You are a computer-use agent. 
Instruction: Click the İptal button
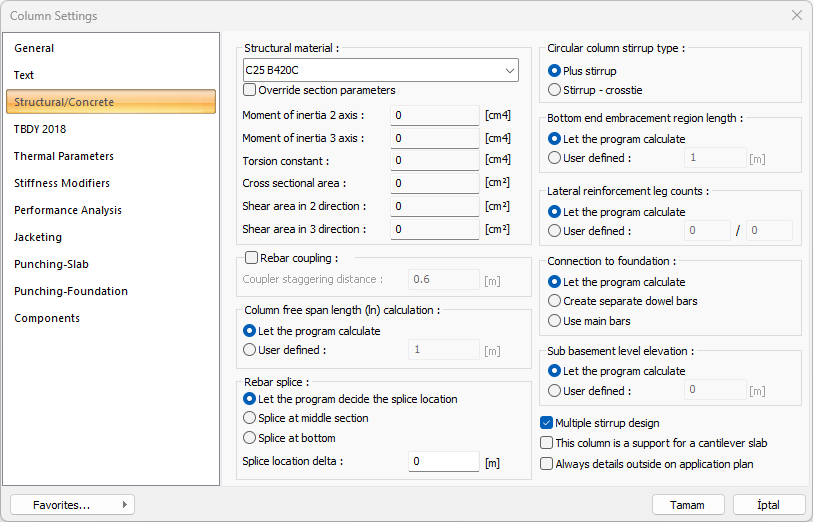pyautogui.click(x=769, y=505)
